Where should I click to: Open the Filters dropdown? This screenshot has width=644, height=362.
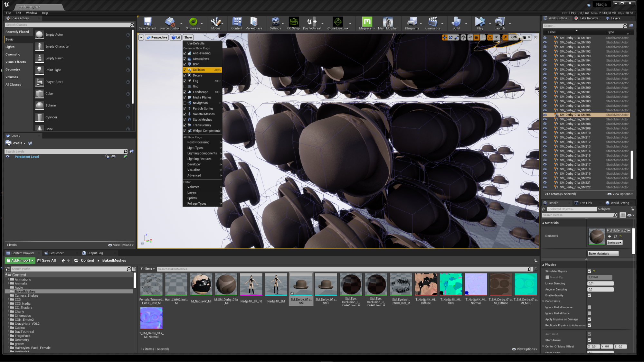point(147,269)
